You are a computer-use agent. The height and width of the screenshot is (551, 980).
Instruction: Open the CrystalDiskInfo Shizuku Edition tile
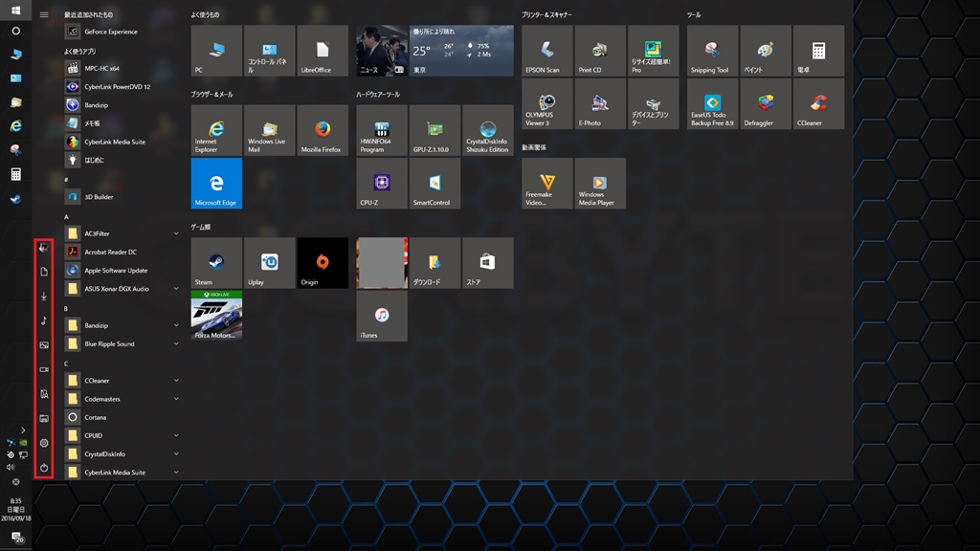point(488,130)
